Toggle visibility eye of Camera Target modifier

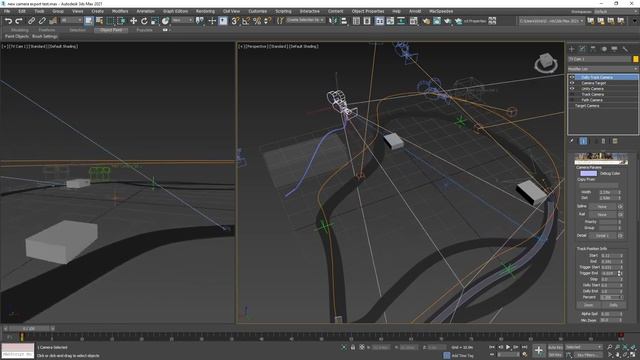572,83
